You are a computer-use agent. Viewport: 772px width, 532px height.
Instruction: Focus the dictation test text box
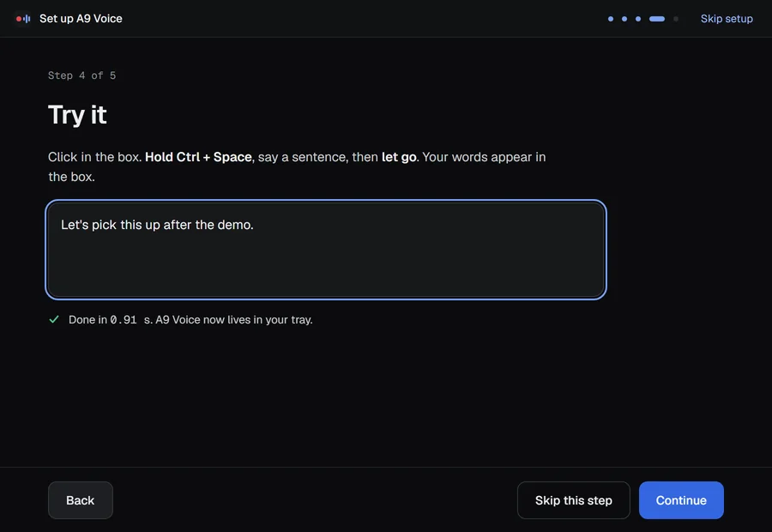(325, 250)
